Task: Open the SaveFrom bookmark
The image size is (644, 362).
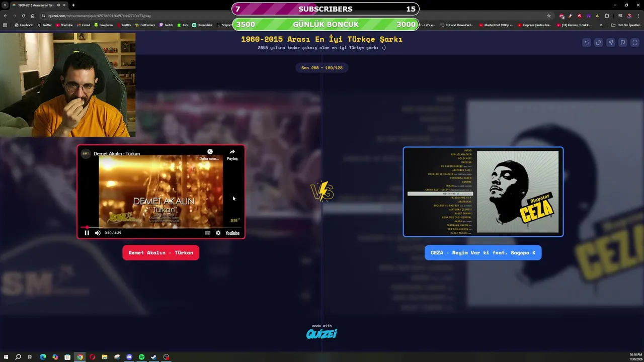Action: coord(103,25)
